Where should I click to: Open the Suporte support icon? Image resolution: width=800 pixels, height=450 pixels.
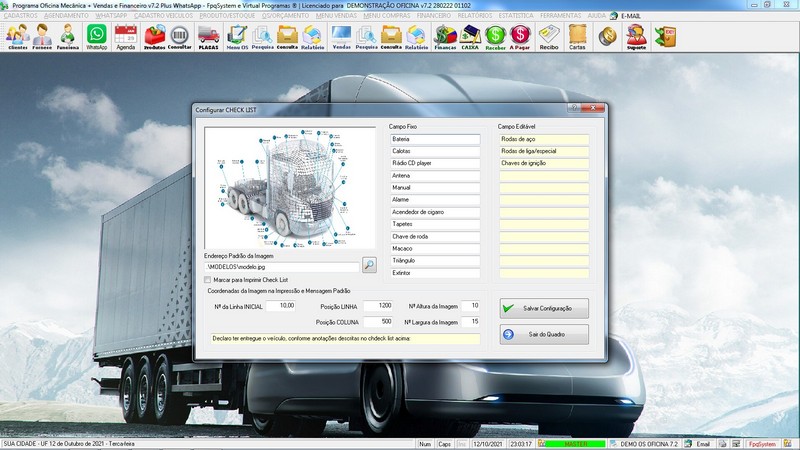coord(636,37)
